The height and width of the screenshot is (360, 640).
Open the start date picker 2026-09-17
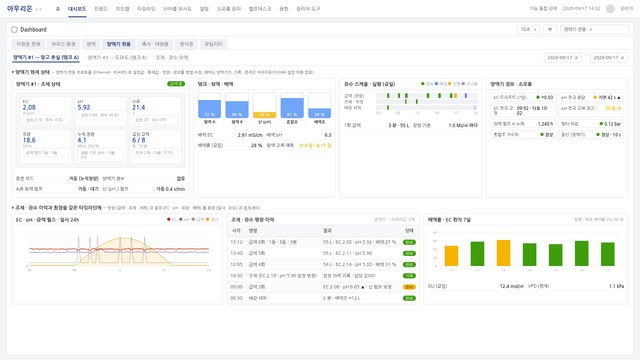562,58
